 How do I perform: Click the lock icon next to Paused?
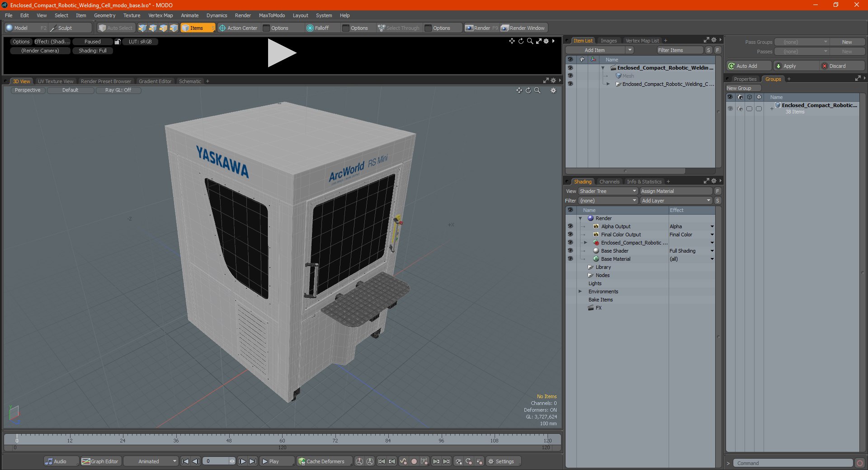click(x=118, y=42)
